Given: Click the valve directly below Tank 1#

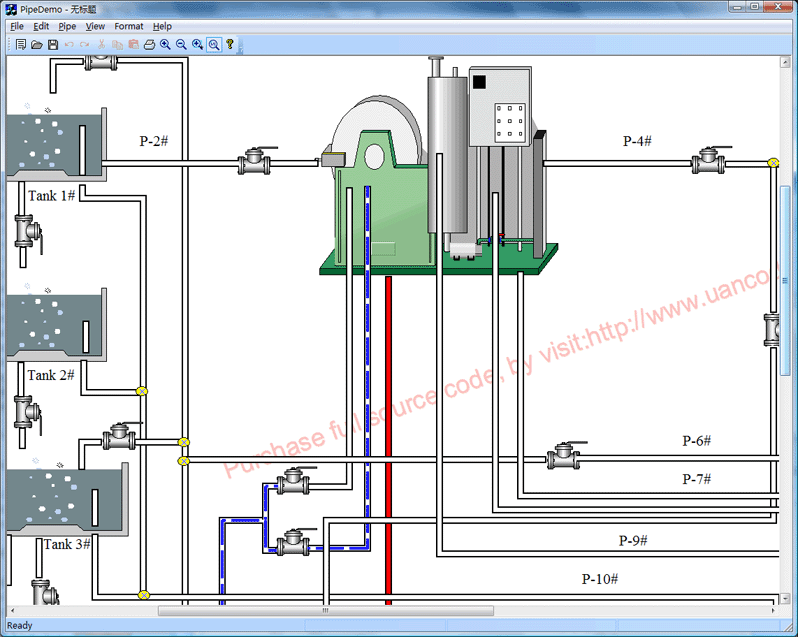Looking at the screenshot, I should (x=26, y=230).
